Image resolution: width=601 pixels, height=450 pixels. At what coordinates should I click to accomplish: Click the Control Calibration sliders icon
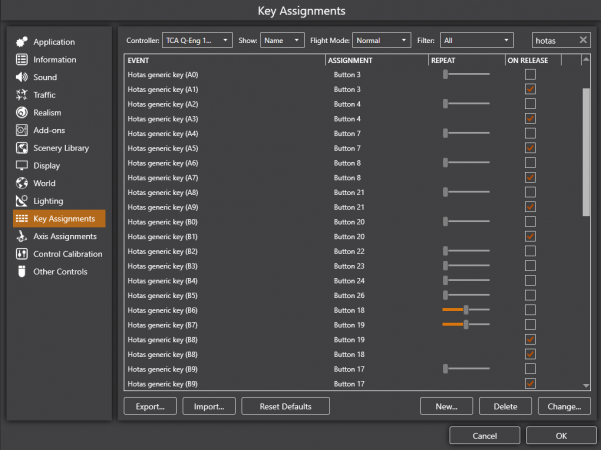tap(22, 254)
